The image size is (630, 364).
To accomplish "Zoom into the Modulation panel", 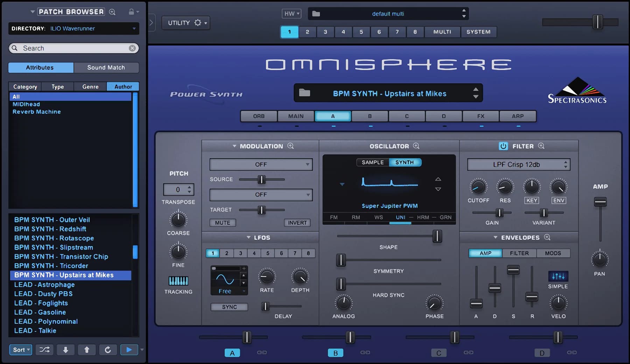I will 290,146.
